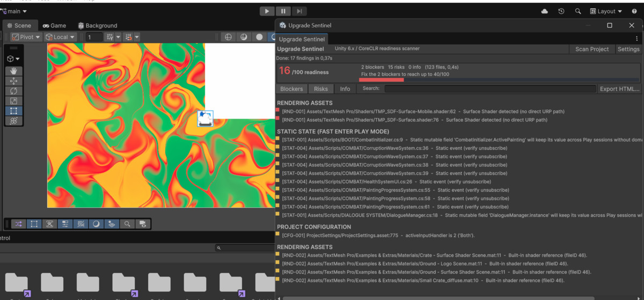
Task: Click the Play button
Action: pyautogui.click(x=267, y=11)
